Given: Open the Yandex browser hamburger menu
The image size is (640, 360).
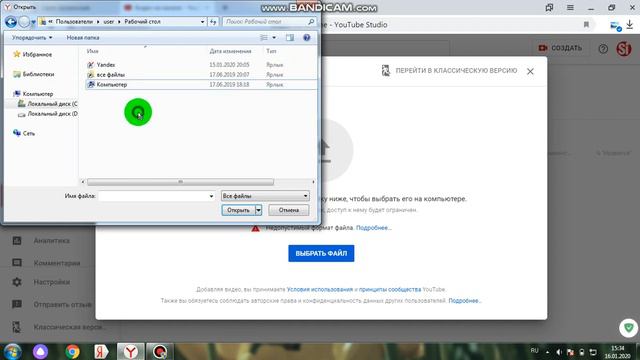Looking at the screenshot, I should click(x=570, y=7).
